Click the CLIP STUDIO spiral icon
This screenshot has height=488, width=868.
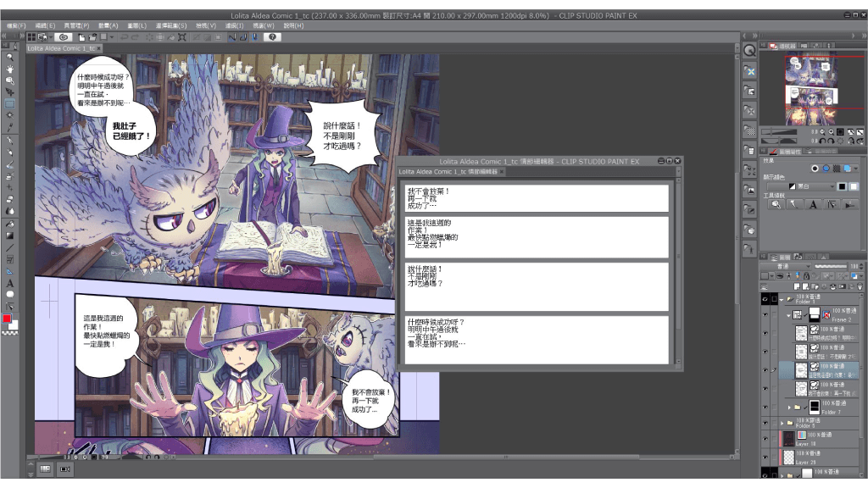(x=64, y=37)
